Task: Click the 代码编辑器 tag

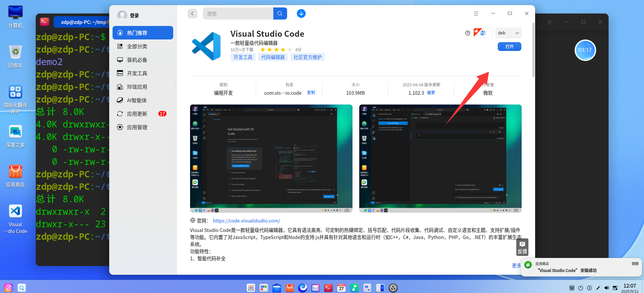Action: tap(273, 57)
